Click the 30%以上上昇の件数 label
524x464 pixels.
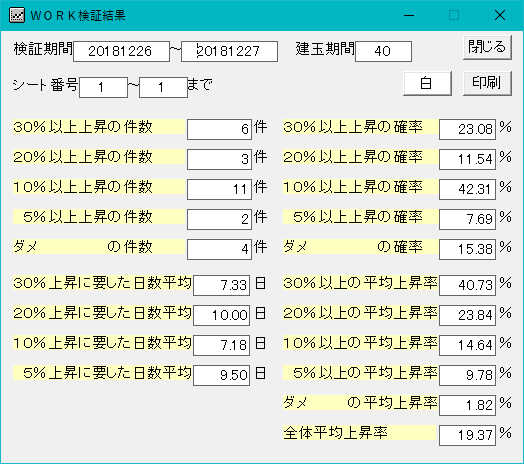pyautogui.click(x=99, y=127)
